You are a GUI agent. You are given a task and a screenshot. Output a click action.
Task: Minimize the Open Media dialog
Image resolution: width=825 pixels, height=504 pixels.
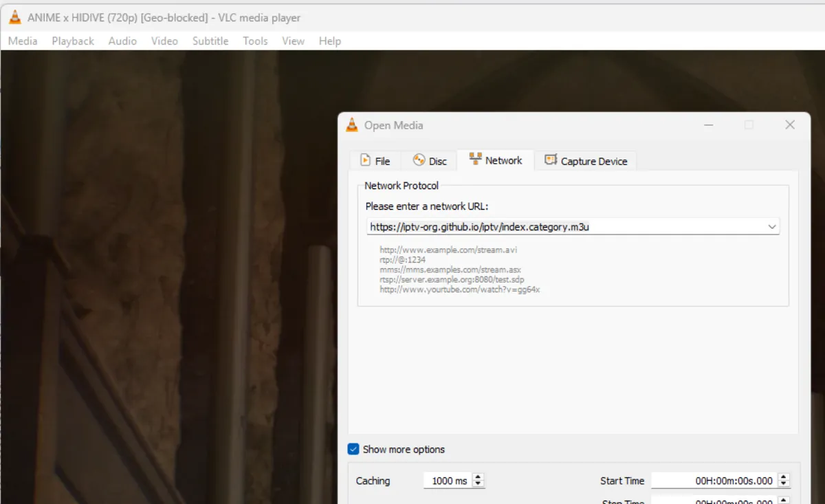pos(709,125)
